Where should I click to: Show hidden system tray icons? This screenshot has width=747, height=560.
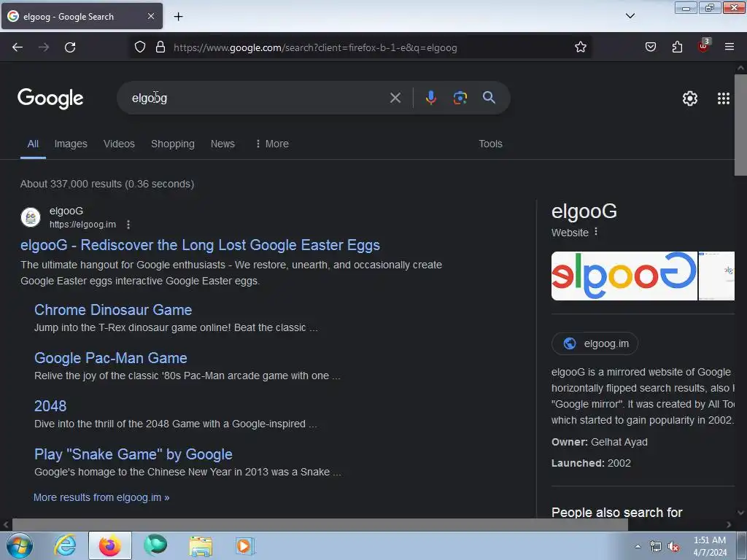tap(638, 546)
